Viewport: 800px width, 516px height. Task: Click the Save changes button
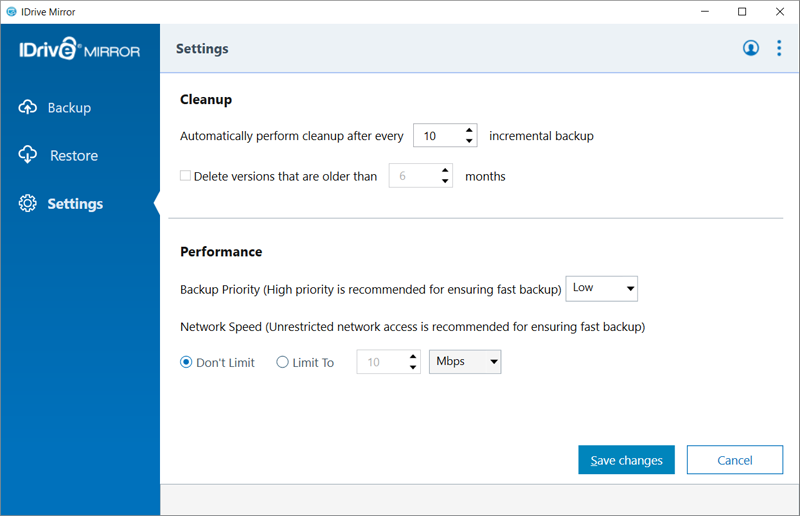[x=627, y=460]
